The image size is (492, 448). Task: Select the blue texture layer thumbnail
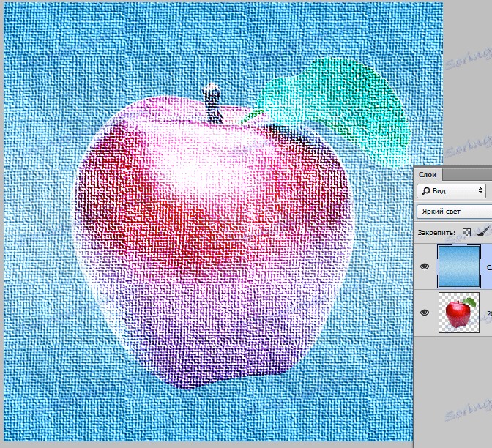[459, 266]
